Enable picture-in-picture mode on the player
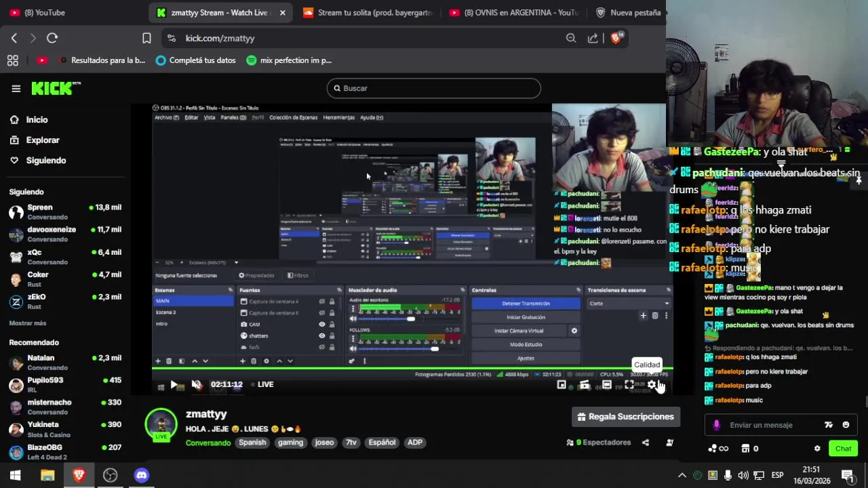The width and height of the screenshot is (868, 488). 561,385
